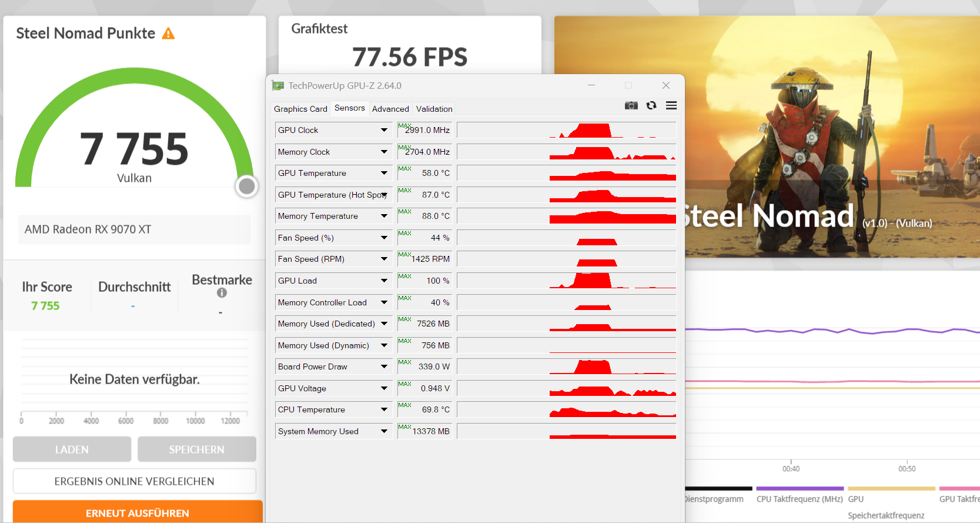Click the 77.56 FPS Grafiktest result
Screen dimensions: 980x523
pyautogui.click(x=410, y=57)
